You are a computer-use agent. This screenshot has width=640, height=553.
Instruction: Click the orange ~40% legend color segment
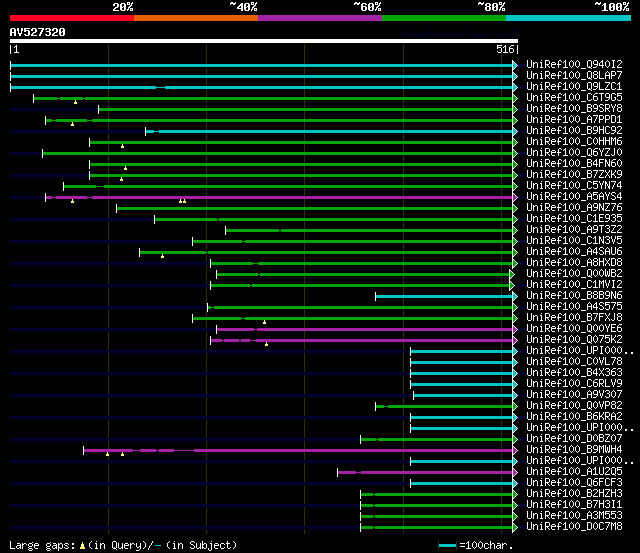click(196, 18)
